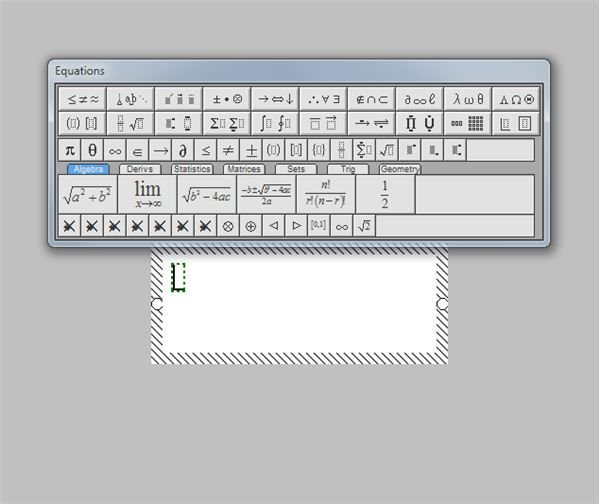Open the summation templates palette
Viewport: 600px width, 504px height.
tap(227, 124)
